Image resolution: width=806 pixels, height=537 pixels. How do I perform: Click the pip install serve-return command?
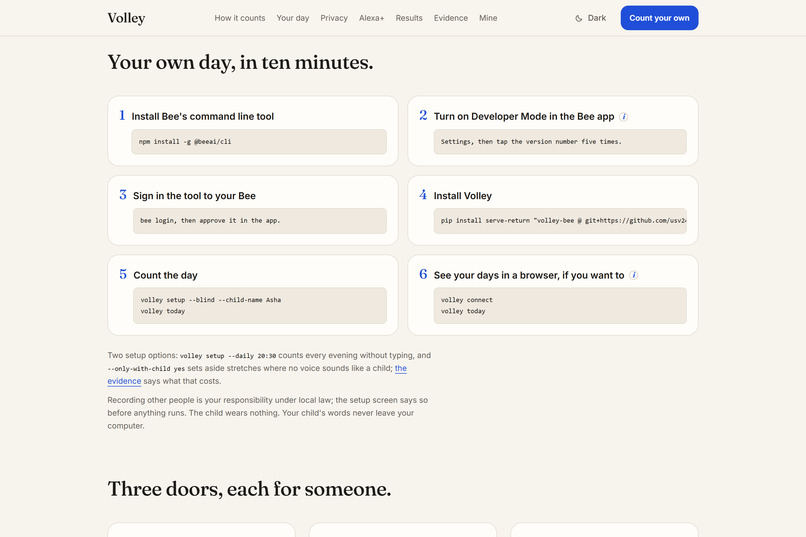pyautogui.click(x=560, y=221)
